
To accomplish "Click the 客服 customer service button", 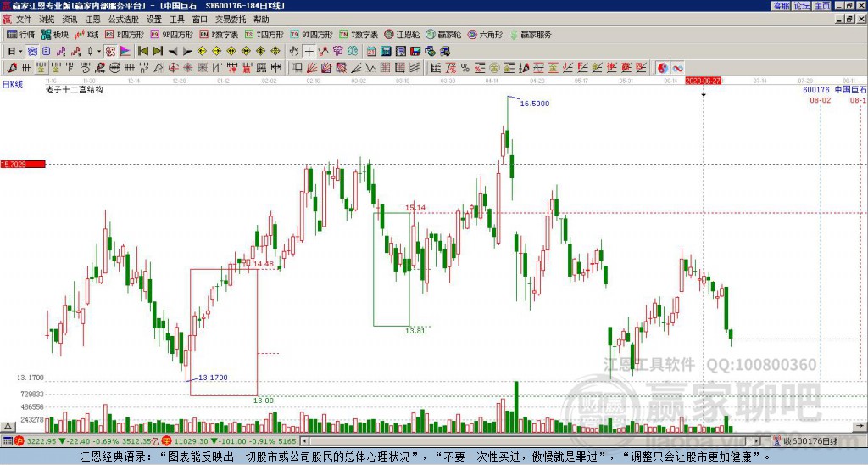I will coord(781,6).
